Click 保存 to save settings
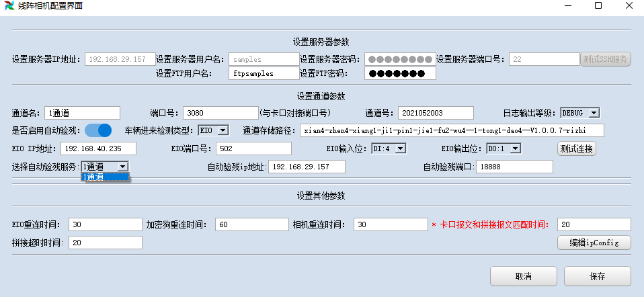 pos(598,276)
